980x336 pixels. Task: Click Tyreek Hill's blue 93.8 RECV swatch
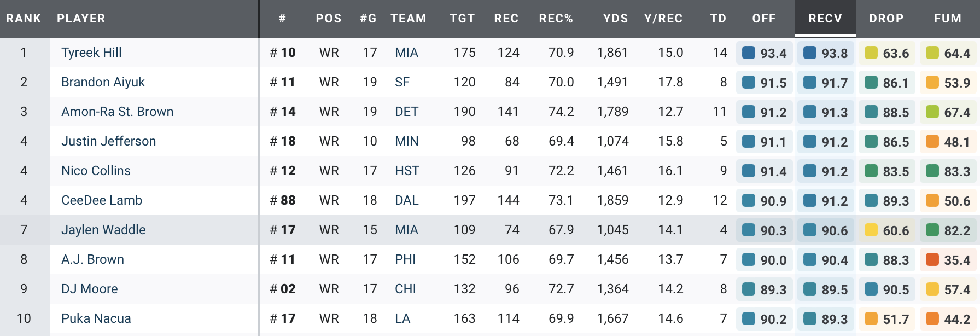coord(810,53)
